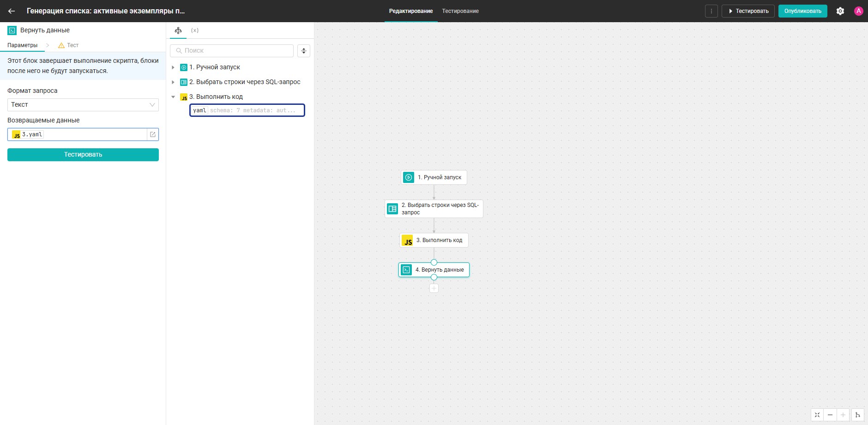This screenshot has width=868, height=425.
Task: Open the Параметры tab
Action: click(x=22, y=45)
